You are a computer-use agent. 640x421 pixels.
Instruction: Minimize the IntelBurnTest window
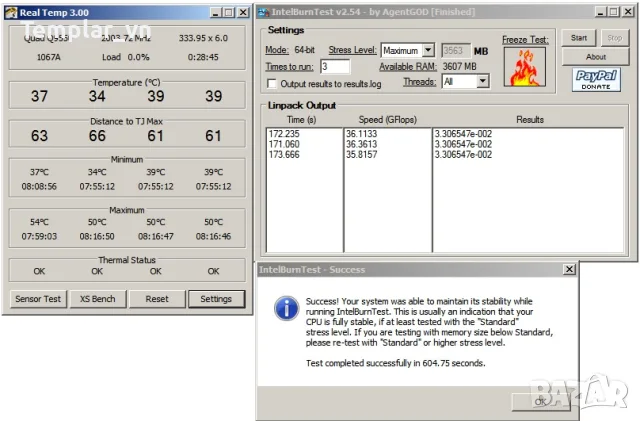tap(600, 12)
